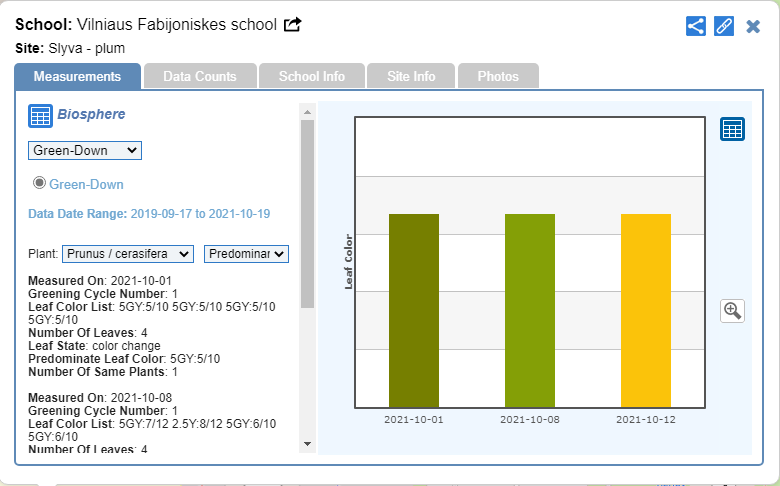Show chart data table icon at right

732,129
